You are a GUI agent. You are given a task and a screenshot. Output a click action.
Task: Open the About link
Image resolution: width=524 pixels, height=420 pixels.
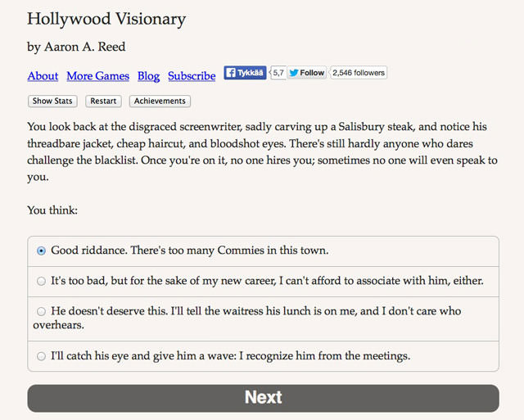tap(43, 76)
